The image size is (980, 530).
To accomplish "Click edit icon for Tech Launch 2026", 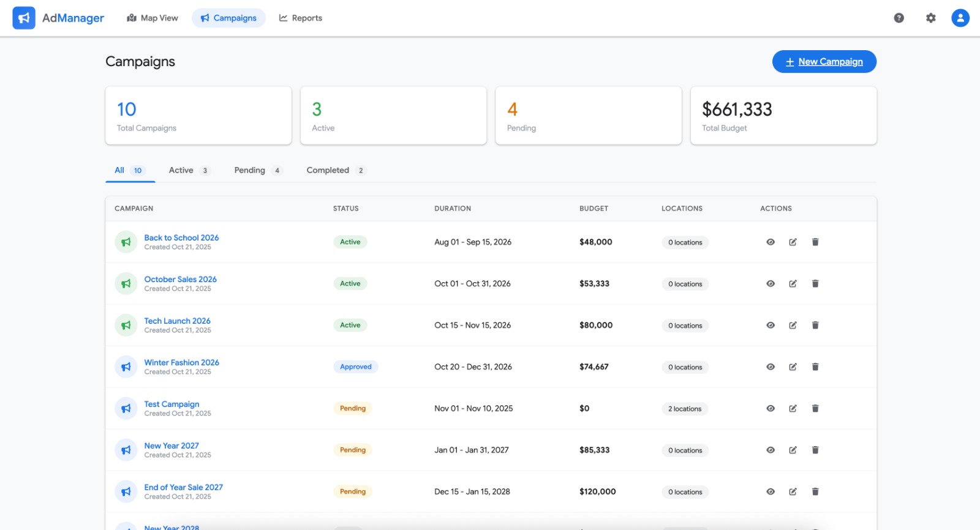I will 793,326.
